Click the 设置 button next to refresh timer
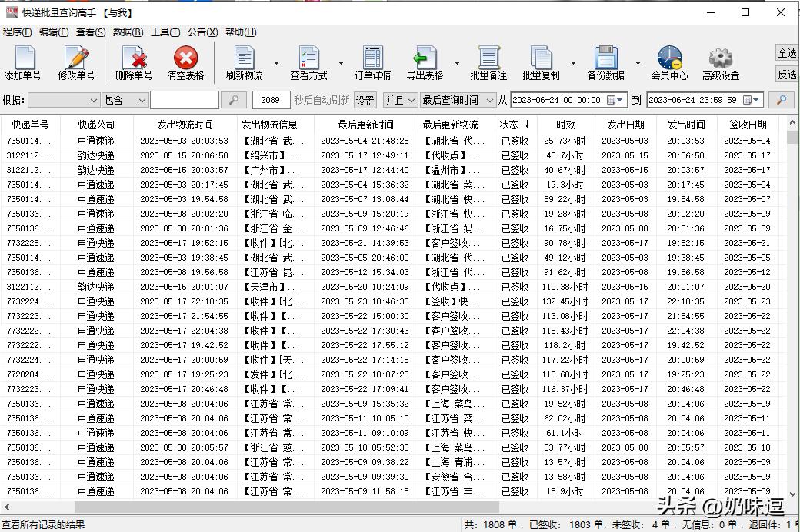800x532 pixels. 364,99
